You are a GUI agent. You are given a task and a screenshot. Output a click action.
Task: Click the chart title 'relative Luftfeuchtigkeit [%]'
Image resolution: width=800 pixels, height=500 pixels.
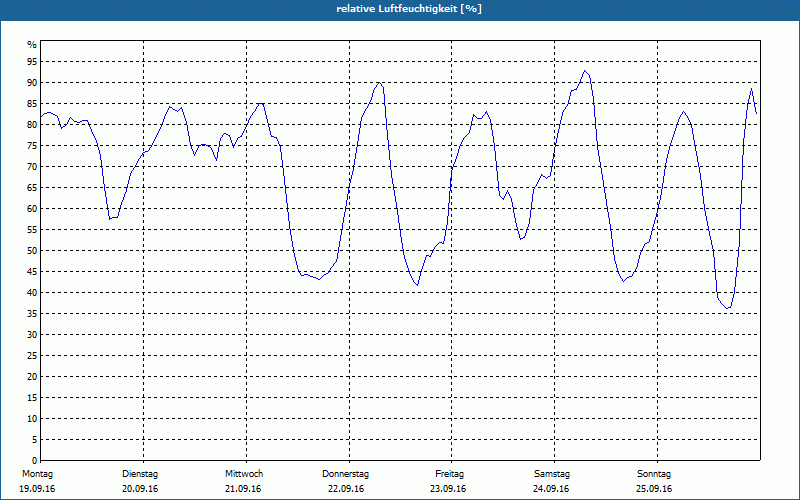coord(409,9)
